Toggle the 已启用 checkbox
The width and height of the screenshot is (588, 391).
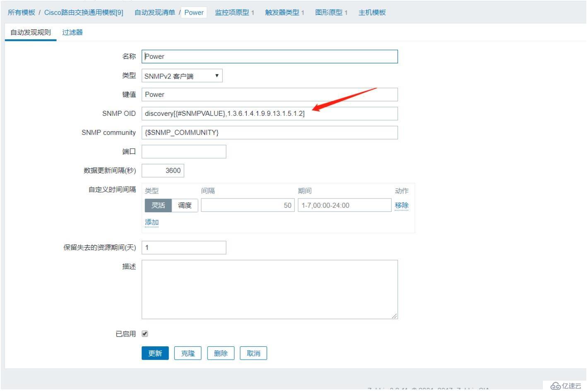coord(145,334)
